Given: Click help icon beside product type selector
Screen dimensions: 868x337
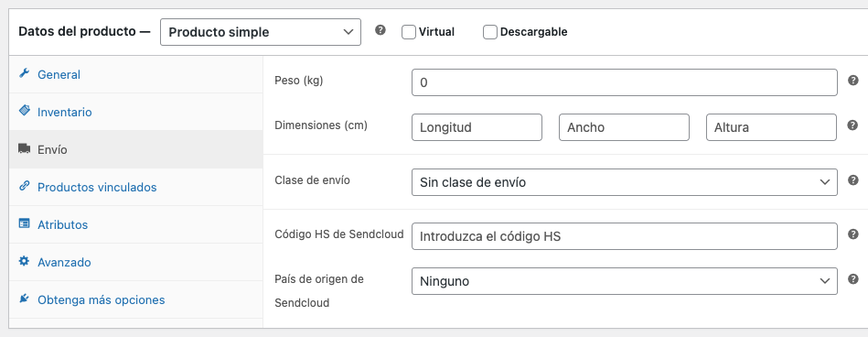Looking at the screenshot, I should [x=380, y=30].
